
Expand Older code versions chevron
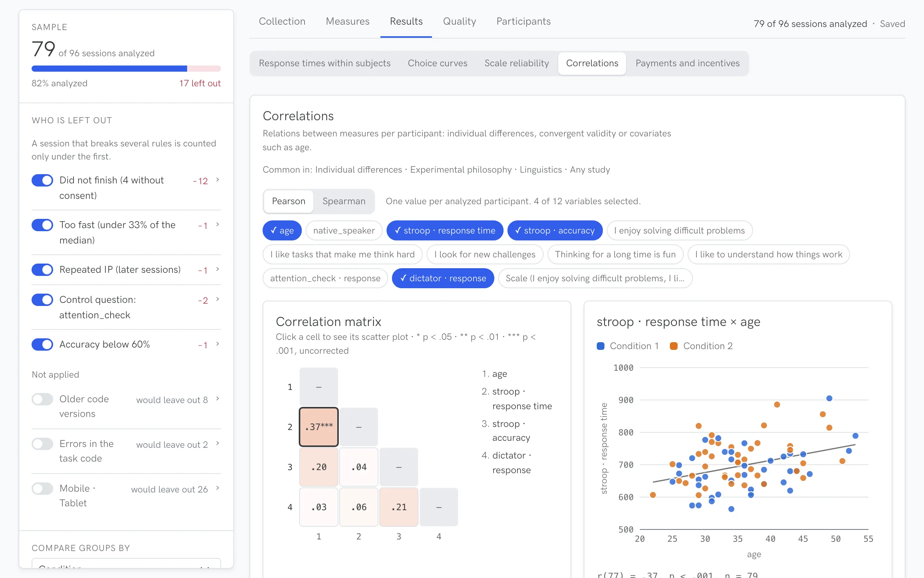pyautogui.click(x=218, y=399)
